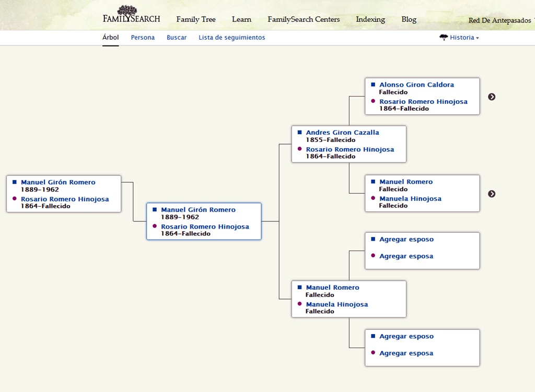Open the Family Tree menu
This screenshot has height=392, width=535.
[196, 19]
